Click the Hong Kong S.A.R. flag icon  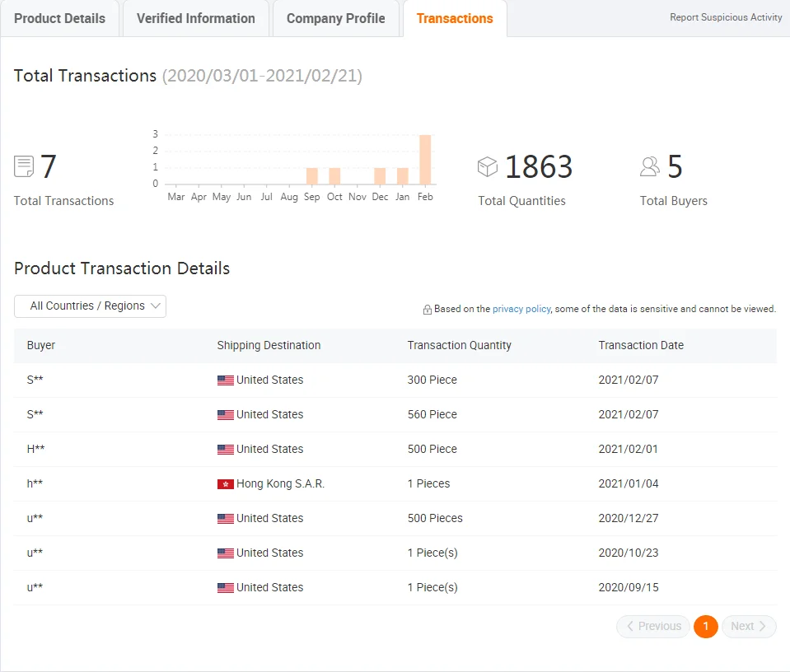click(x=226, y=484)
